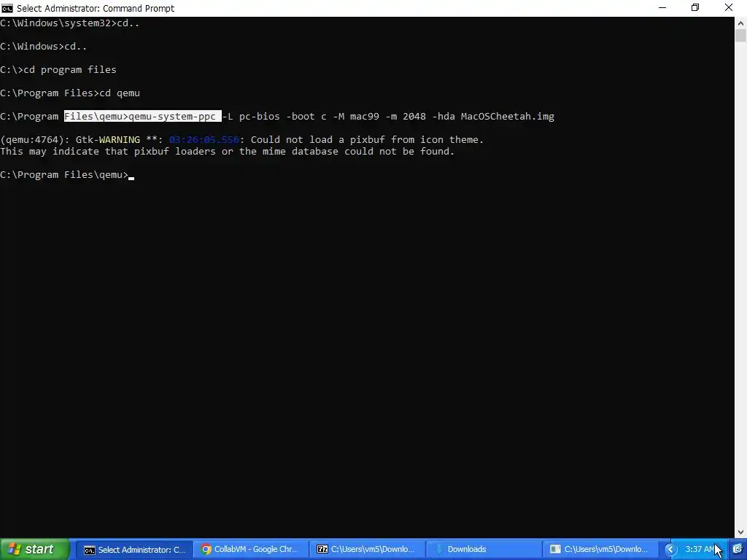Open Downloads taskbar item
The width and height of the screenshot is (747, 560).
pos(483,549)
